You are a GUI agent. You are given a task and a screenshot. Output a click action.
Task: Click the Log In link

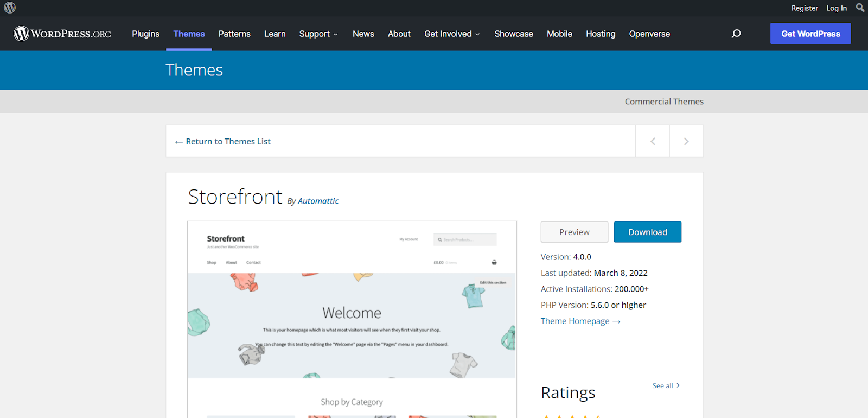(837, 8)
